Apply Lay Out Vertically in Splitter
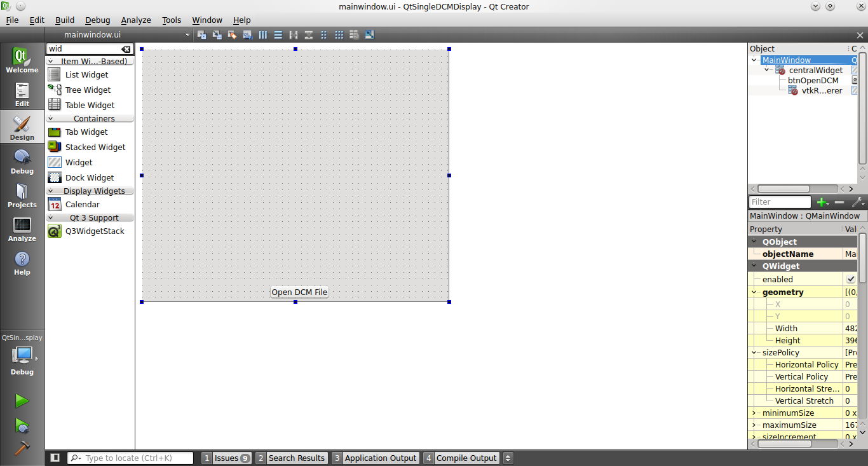The image size is (868, 466). (308, 35)
